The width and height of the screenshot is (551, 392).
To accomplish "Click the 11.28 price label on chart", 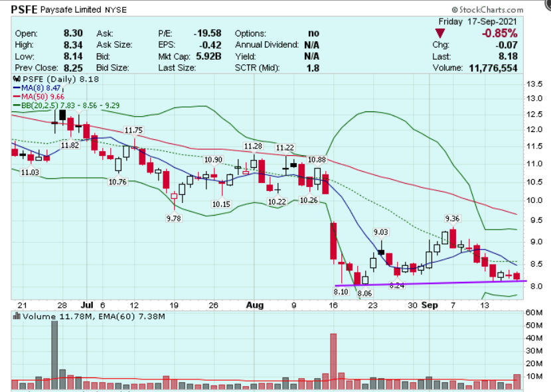I will coord(253,146).
